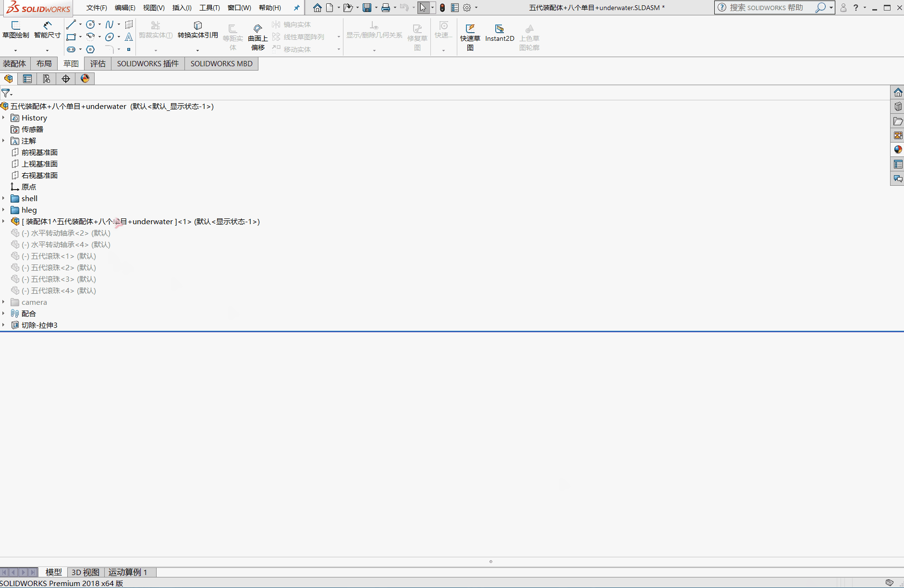
Task: Click the File Properties icon
Action: click(x=455, y=8)
